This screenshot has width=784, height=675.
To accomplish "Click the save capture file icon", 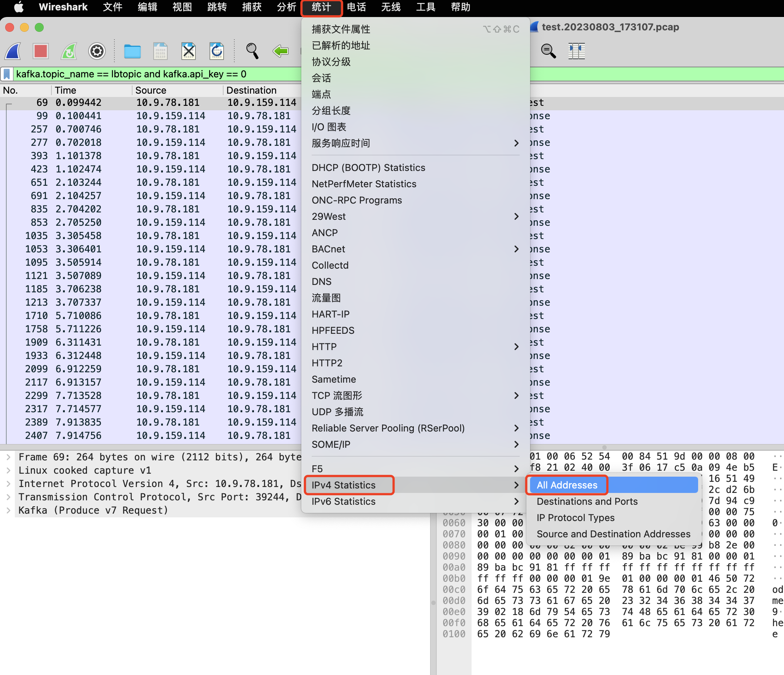I will click(160, 51).
